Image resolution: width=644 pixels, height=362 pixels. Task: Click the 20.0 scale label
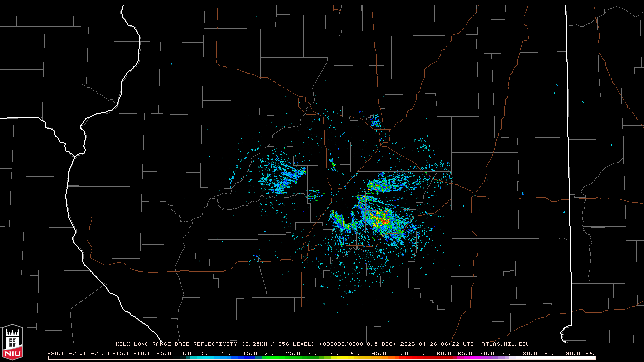pos(272,353)
